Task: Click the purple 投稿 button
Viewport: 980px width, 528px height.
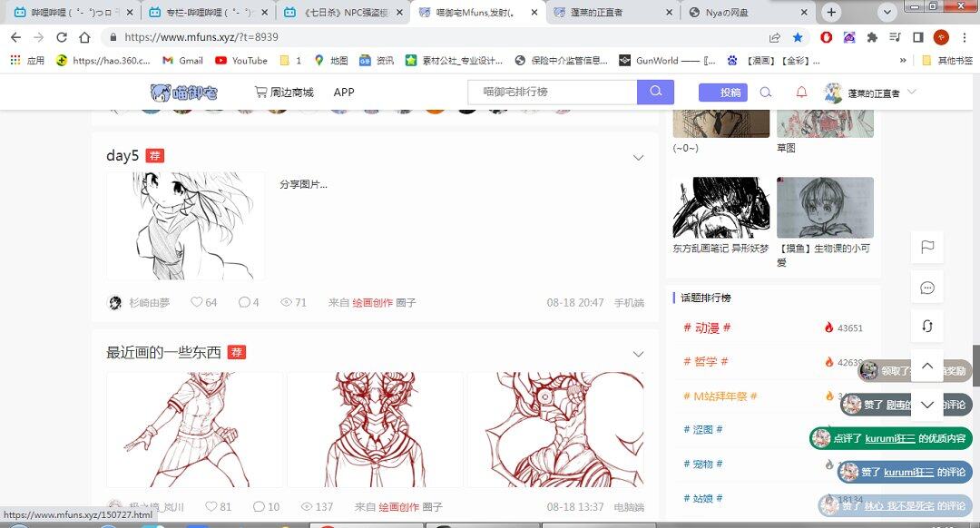Action: pos(722,93)
